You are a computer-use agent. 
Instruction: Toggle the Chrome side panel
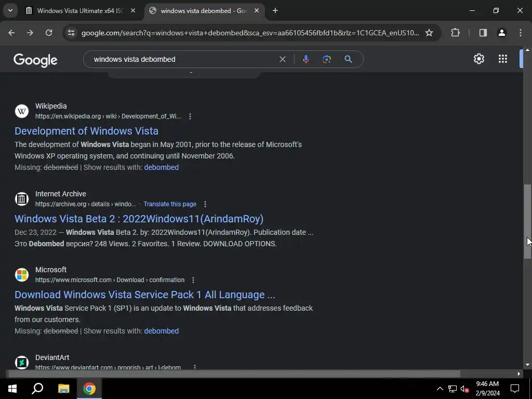point(483,33)
